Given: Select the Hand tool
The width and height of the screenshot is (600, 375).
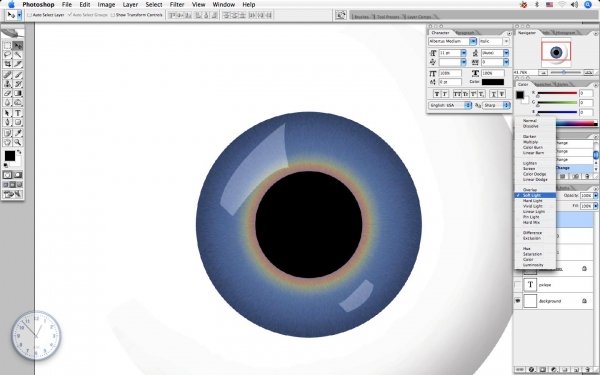Looking at the screenshot, I should click(x=7, y=142).
